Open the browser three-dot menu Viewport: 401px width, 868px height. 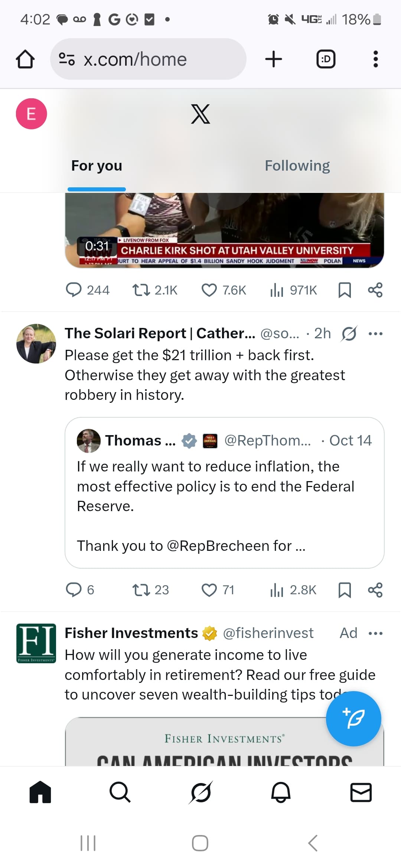click(x=375, y=59)
